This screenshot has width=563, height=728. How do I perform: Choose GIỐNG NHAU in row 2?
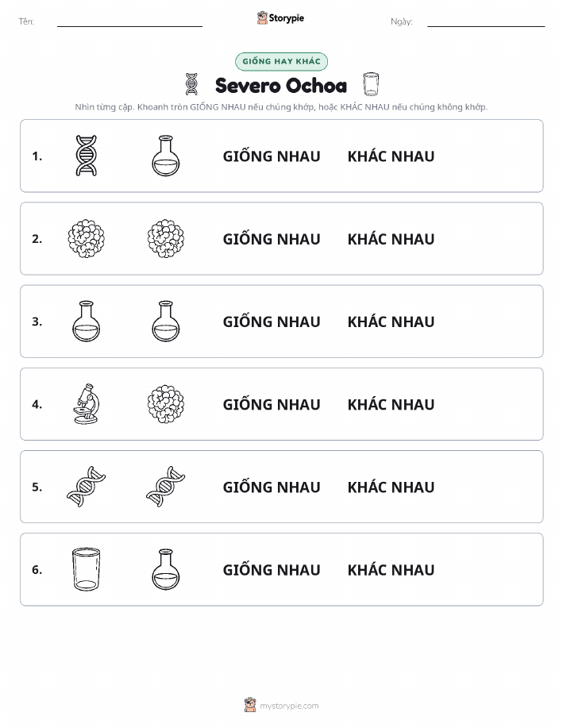pyautogui.click(x=272, y=239)
